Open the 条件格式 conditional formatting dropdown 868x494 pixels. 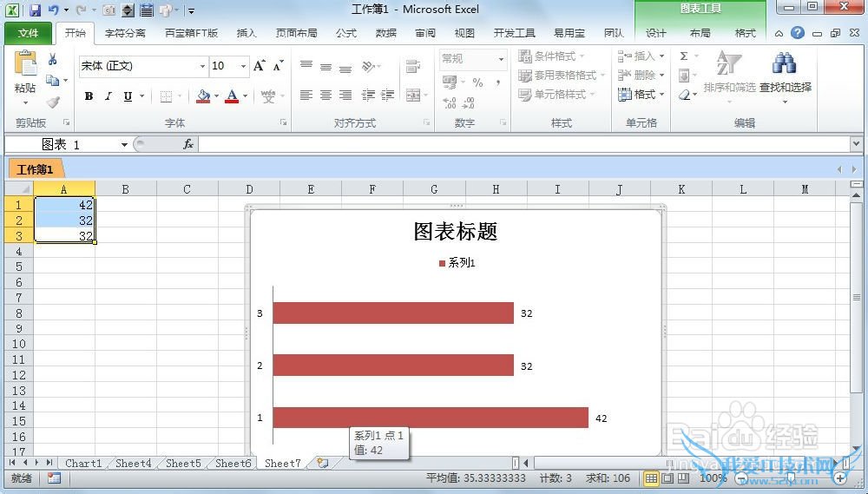click(x=551, y=56)
